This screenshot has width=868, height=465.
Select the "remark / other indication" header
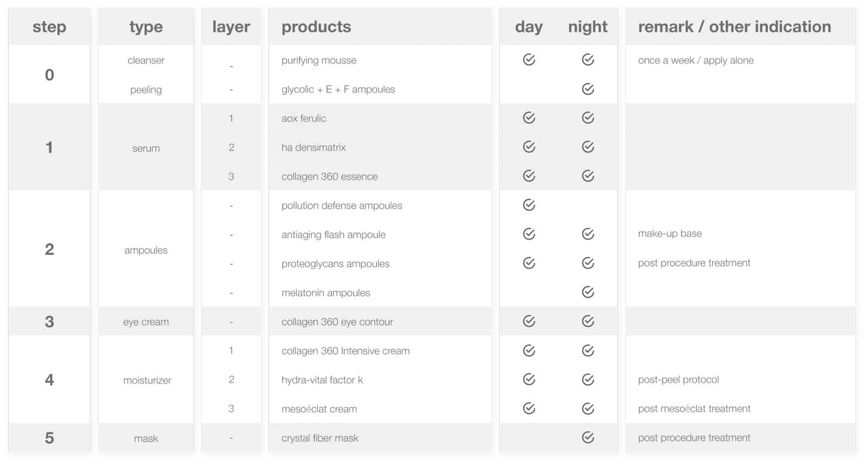734,27
